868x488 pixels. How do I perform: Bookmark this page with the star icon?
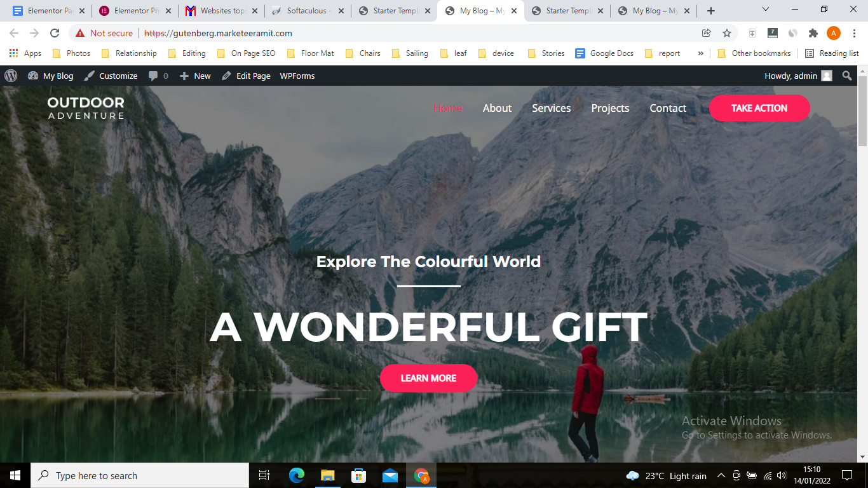coord(727,33)
